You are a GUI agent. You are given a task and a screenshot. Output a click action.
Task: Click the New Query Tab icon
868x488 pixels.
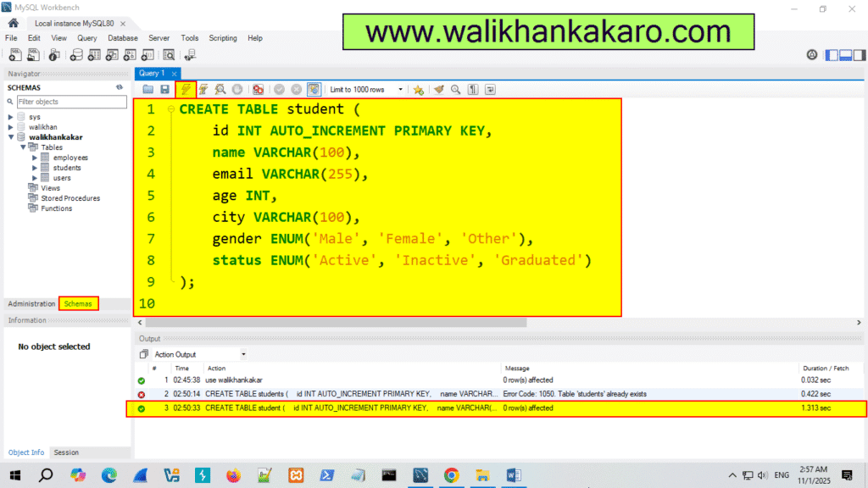pos(14,54)
